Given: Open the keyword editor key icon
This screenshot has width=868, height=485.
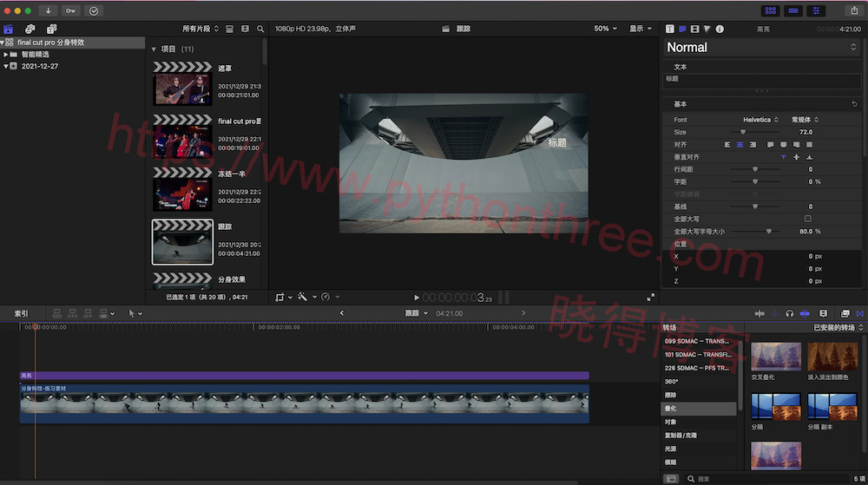Looking at the screenshot, I should pyautogui.click(x=70, y=10).
